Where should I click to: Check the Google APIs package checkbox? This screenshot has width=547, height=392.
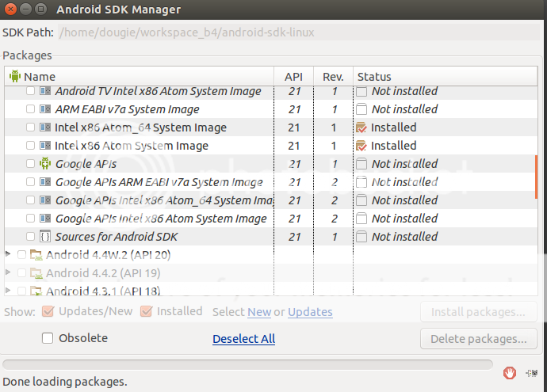coord(31,163)
